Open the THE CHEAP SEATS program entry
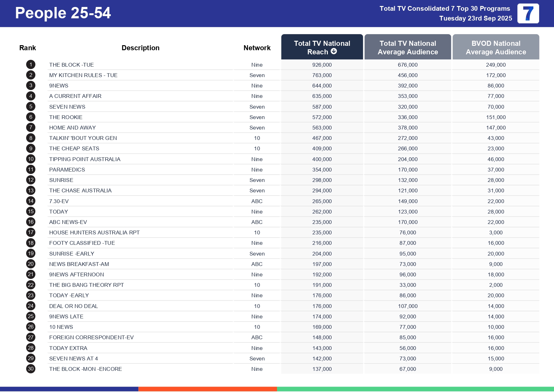Image resolution: width=554 pixels, height=392 pixels. [74, 148]
